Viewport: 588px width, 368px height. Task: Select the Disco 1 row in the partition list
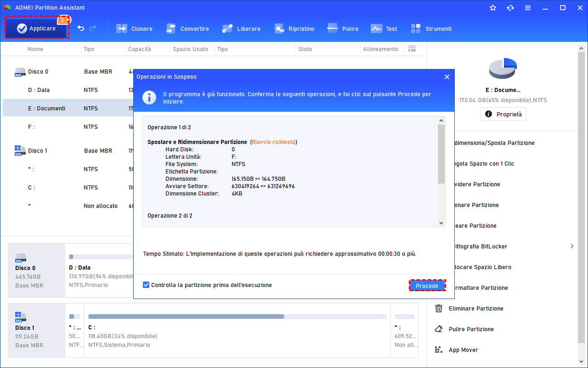68,151
